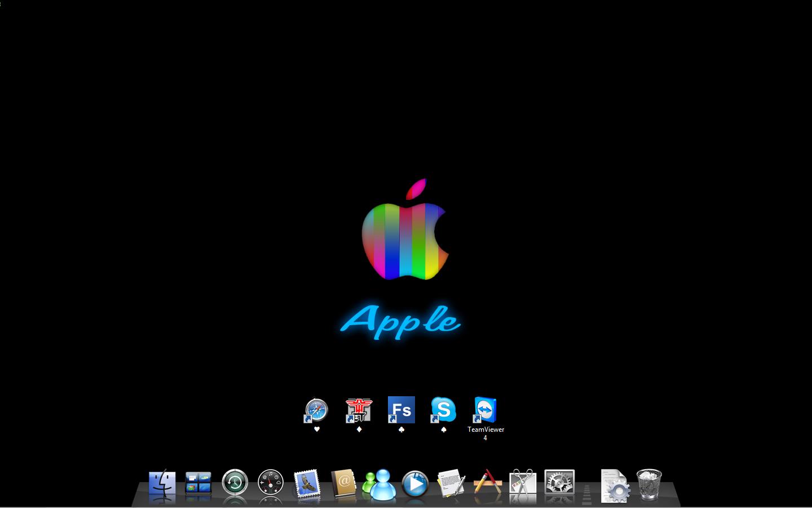812x508 pixels.
Task: Click the dotted dock separator
Action: pyautogui.click(x=587, y=492)
